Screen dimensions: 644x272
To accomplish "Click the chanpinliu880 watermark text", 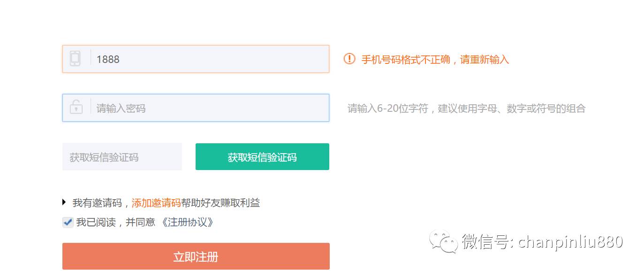I will 570,242.
